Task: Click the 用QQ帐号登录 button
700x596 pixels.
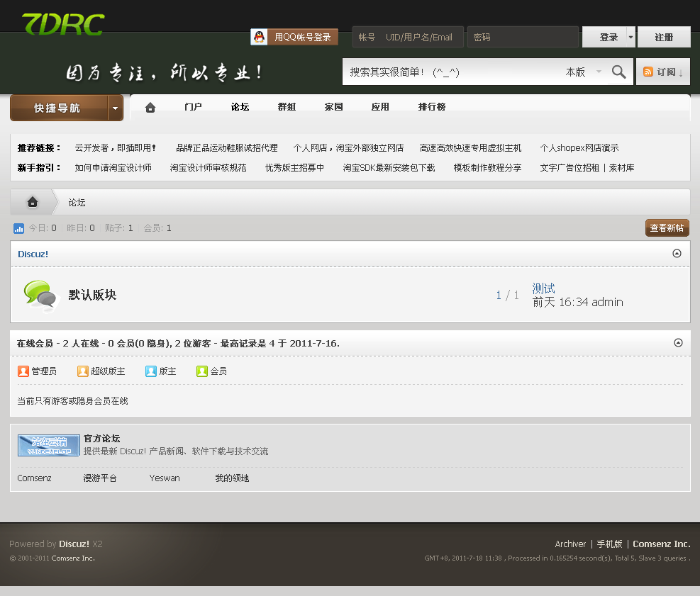Action: [294, 37]
